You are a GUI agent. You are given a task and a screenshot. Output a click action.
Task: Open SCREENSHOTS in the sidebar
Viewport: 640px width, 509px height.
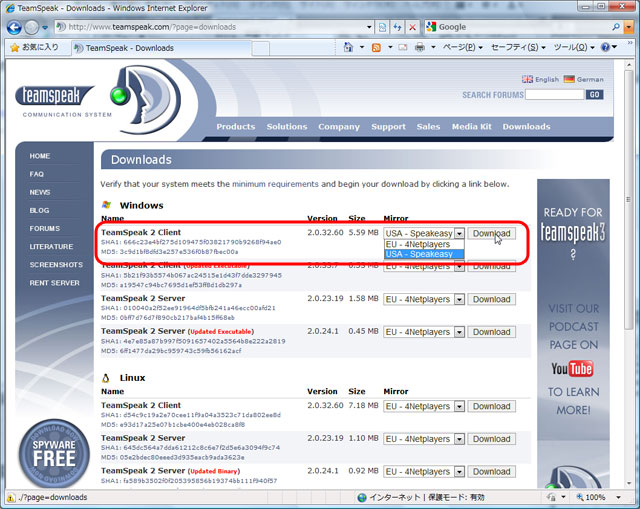coord(56,265)
